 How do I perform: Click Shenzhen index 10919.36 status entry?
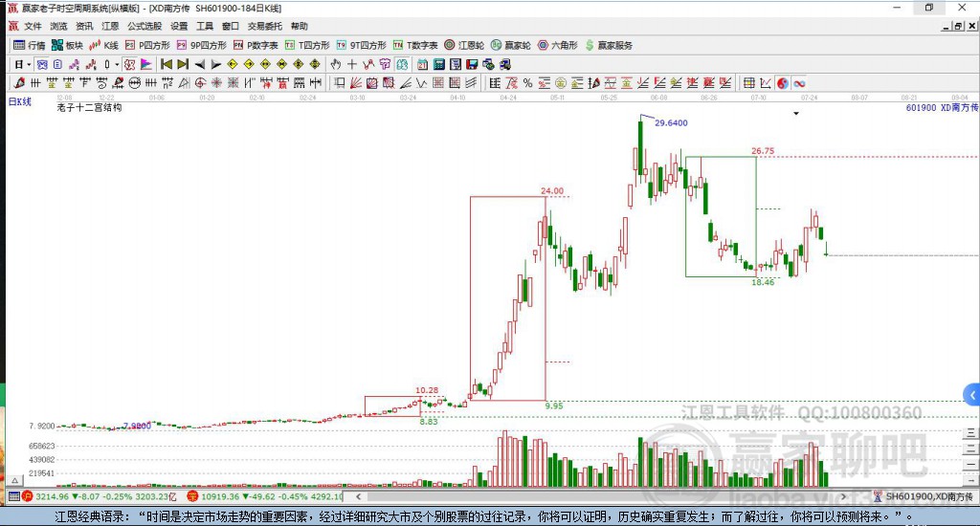(x=265, y=496)
